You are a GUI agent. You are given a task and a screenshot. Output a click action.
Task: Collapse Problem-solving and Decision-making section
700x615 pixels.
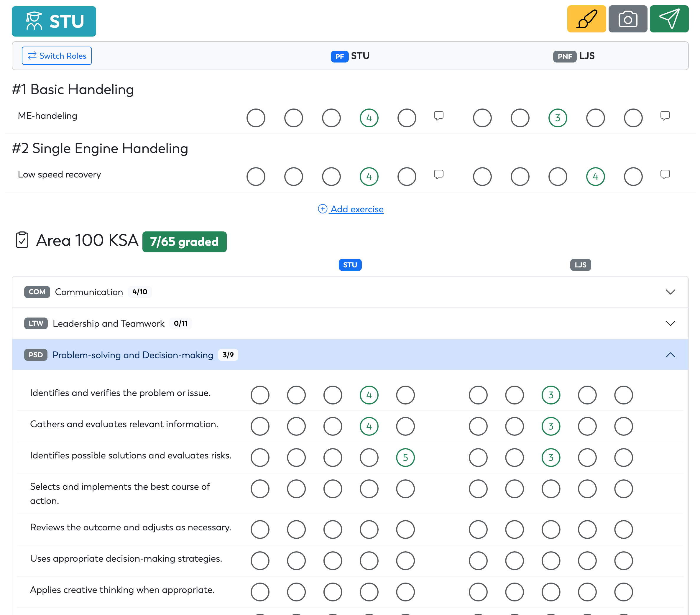pos(350,355)
